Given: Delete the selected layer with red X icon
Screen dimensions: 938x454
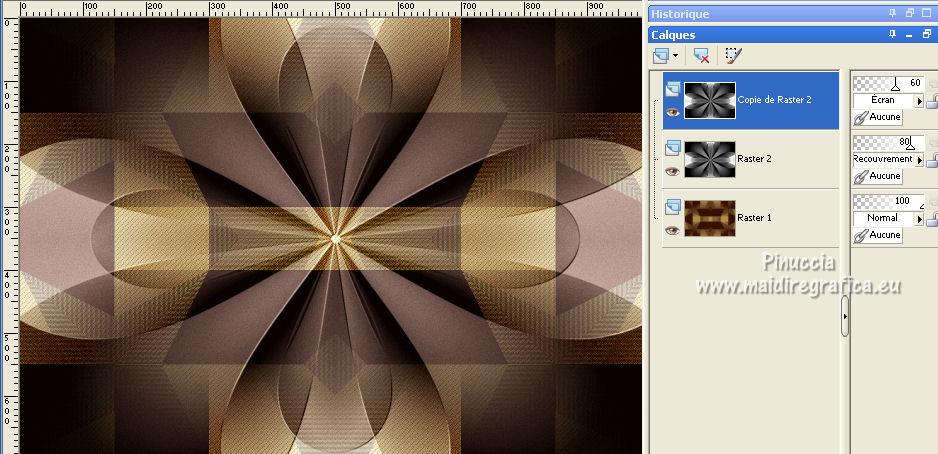Looking at the screenshot, I should [701, 56].
